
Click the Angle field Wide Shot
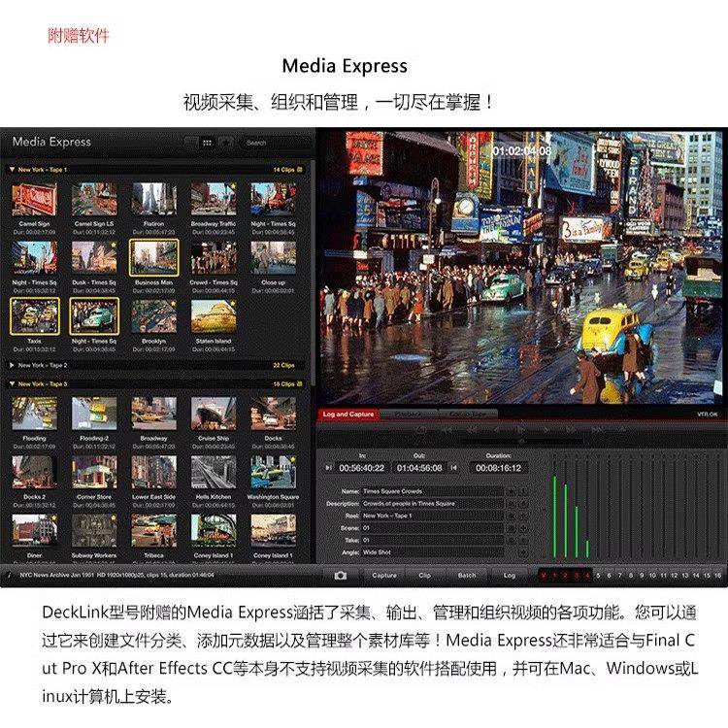[x=432, y=552]
